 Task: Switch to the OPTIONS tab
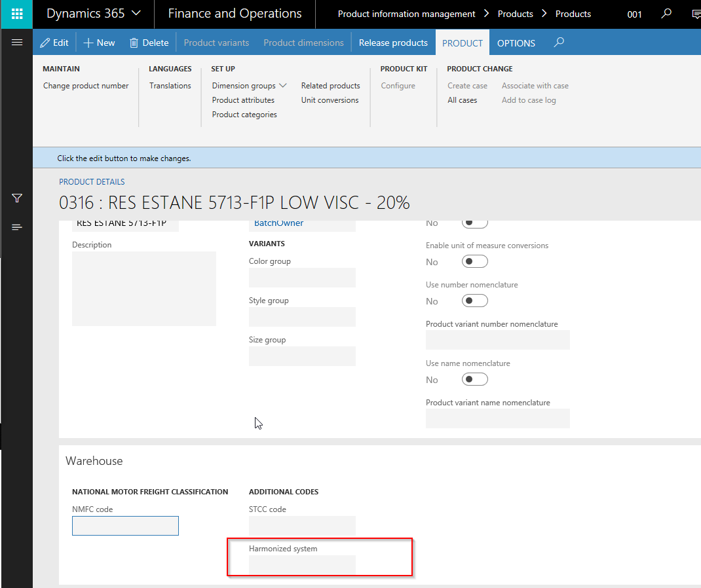point(516,42)
